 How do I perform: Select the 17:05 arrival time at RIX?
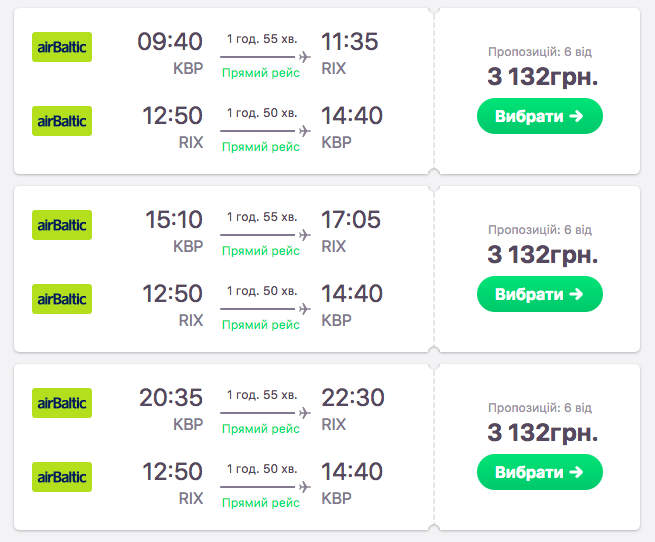click(352, 220)
